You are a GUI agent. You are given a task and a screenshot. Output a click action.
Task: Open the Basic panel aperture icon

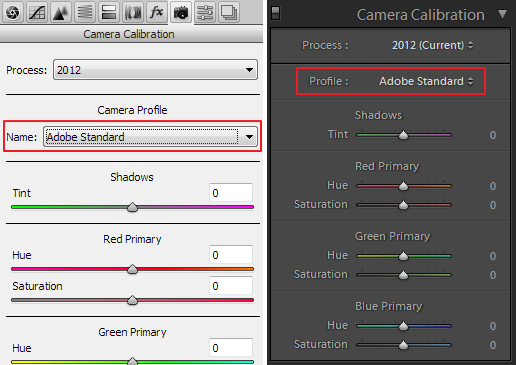click(x=13, y=13)
